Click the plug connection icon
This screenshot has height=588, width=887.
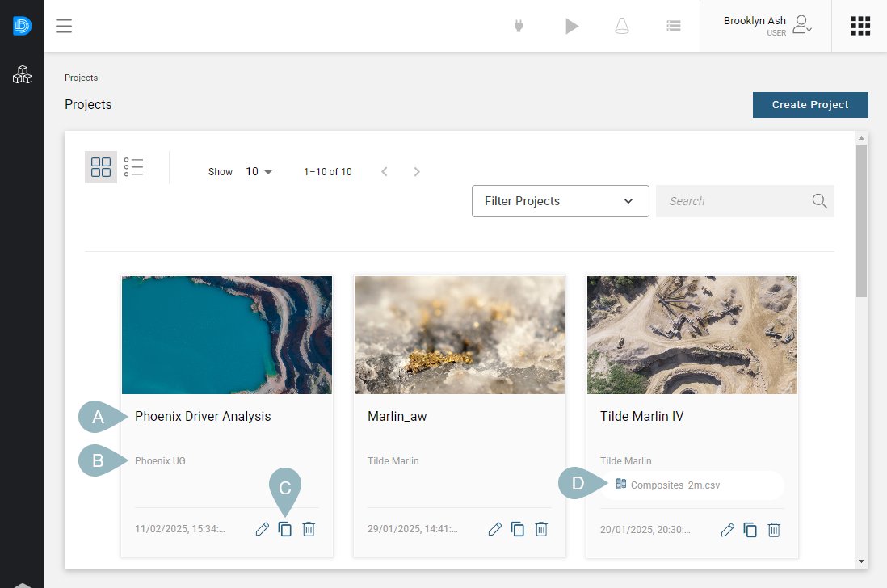(518, 26)
